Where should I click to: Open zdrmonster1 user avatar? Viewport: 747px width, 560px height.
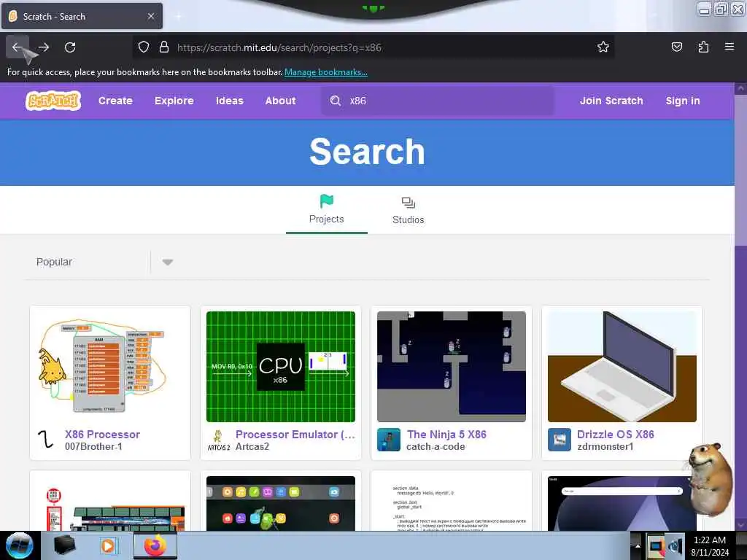point(560,440)
